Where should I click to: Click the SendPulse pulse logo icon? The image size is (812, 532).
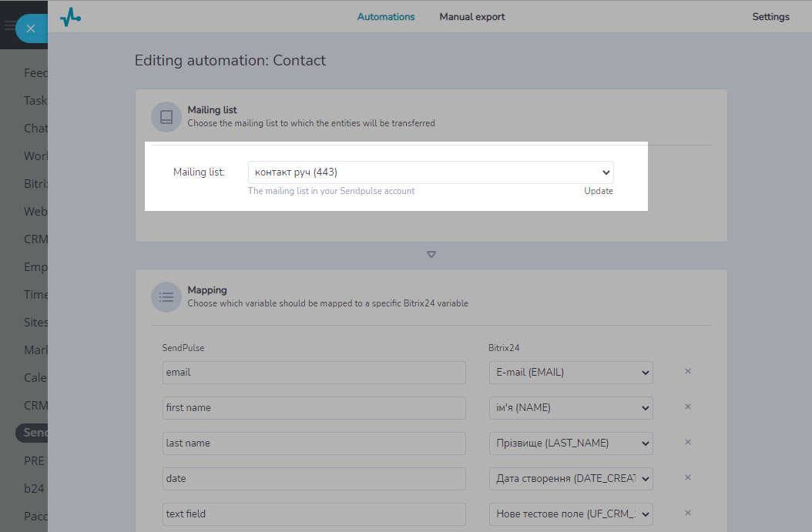tap(70, 16)
